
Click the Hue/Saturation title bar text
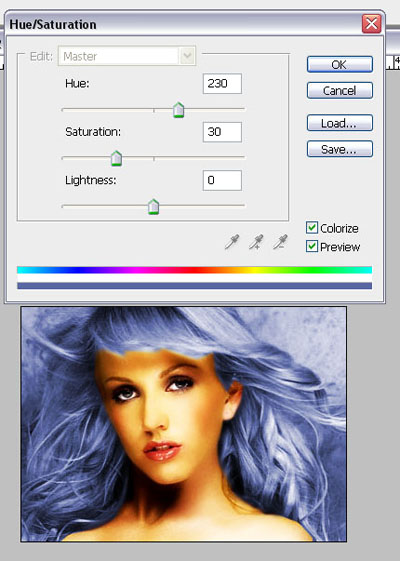pyautogui.click(x=53, y=24)
